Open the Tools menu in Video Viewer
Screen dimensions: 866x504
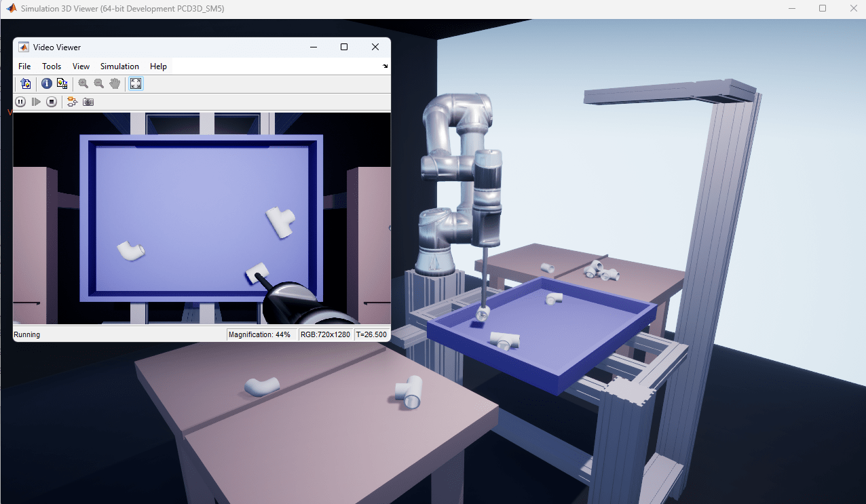52,66
